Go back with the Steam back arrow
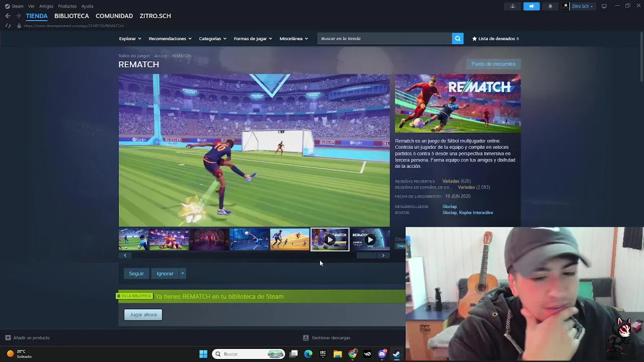Screen dimensions: 644x362 click(x=8, y=16)
